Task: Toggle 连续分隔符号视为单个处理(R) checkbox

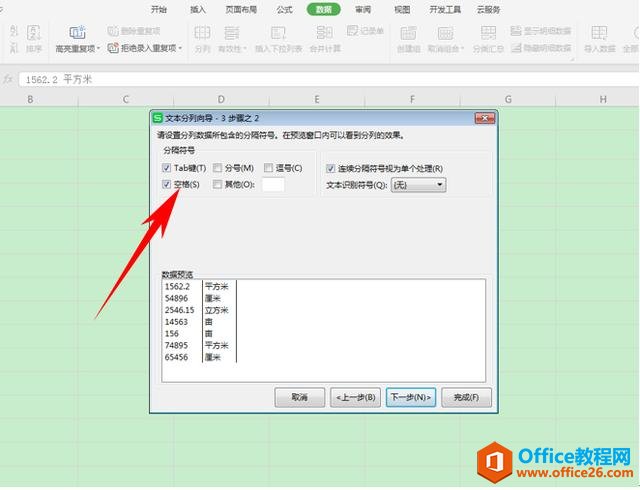Action: coord(331,168)
